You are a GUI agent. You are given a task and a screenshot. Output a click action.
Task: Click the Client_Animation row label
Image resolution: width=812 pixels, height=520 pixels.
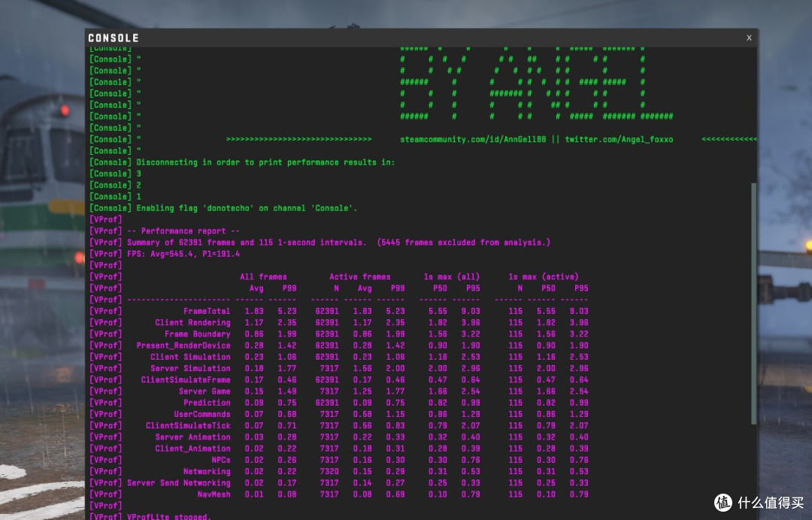pos(192,449)
